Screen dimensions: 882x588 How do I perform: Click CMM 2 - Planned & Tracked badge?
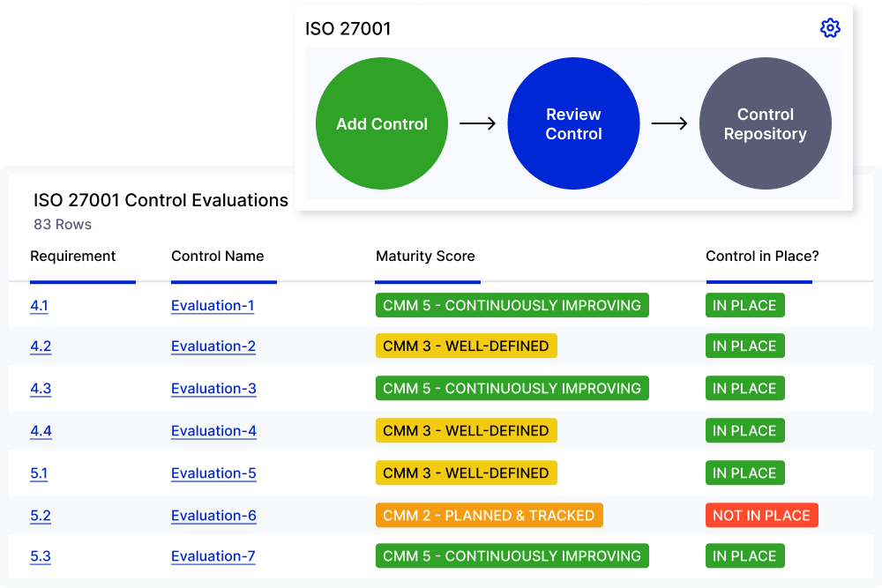click(489, 516)
